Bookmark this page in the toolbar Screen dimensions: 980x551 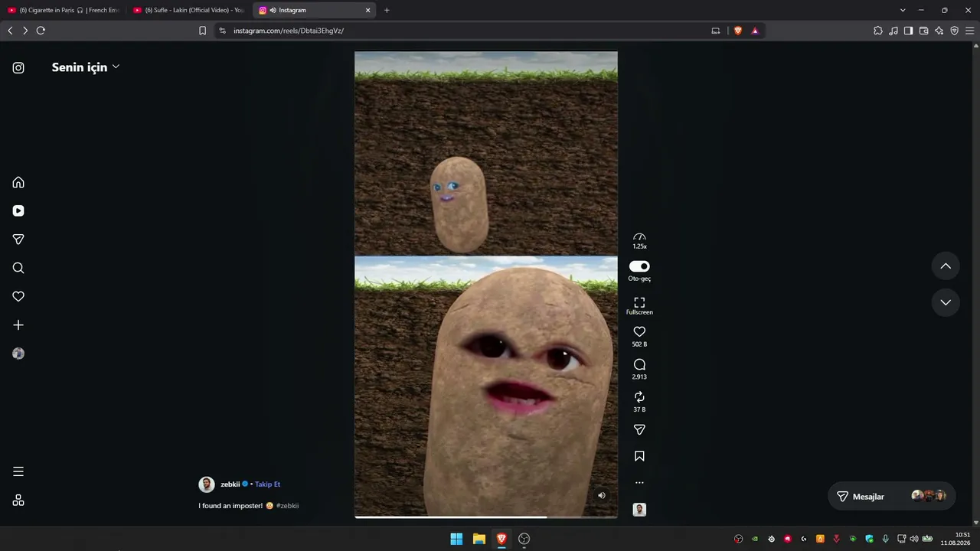click(x=202, y=31)
